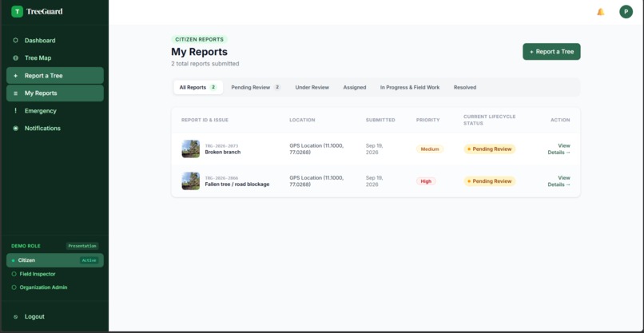The image size is (644, 333).
Task: Select Report a Tree in sidebar
Action: tap(55, 76)
